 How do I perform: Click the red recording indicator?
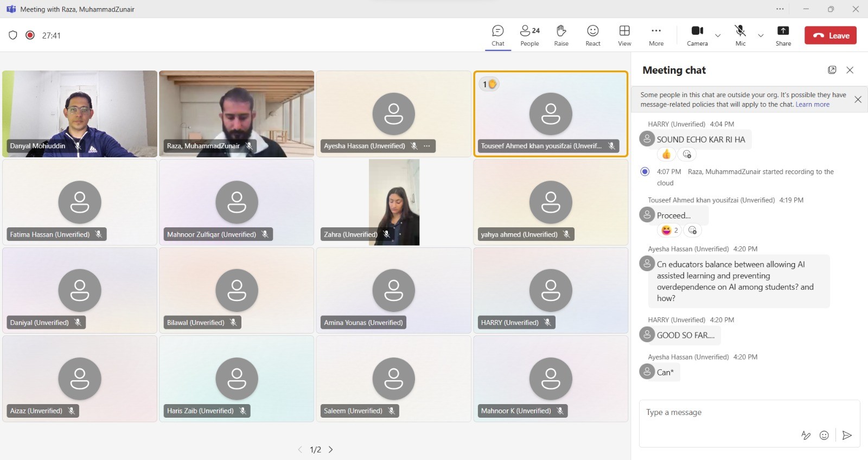(x=30, y=35)
